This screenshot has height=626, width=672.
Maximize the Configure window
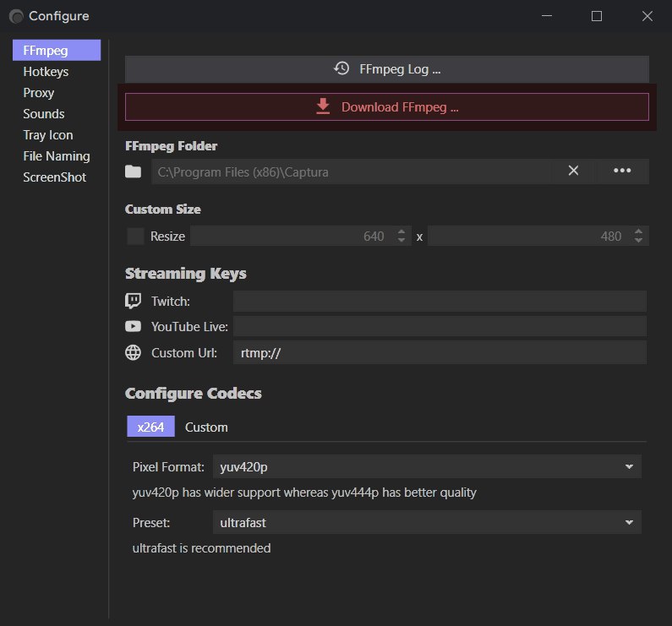tap(597, 16)
